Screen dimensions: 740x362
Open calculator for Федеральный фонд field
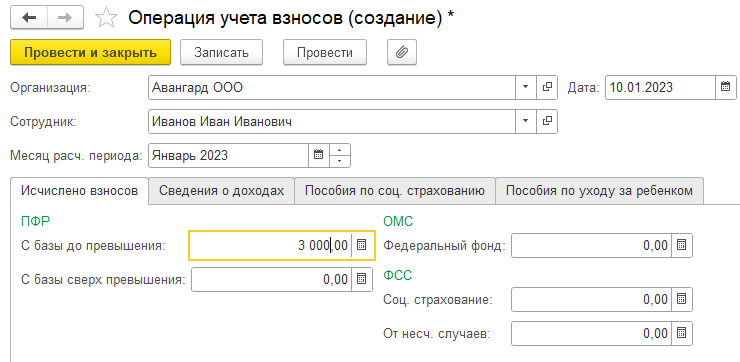point(681,245)
